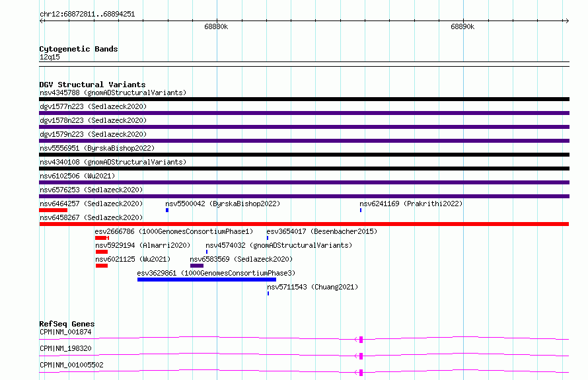Click nsv6102506 Wu2021 variant label
588x380 pixels.
click(77, 176)
